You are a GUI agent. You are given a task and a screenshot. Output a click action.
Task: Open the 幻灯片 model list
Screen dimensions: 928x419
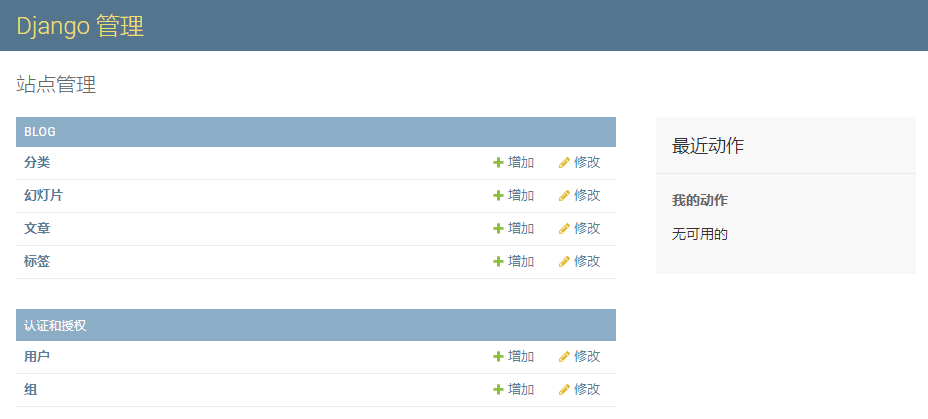coord(43,195)
